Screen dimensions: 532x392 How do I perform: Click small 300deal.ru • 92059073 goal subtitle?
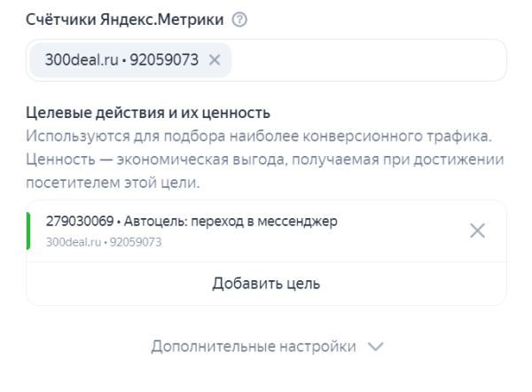pos(96,240)
